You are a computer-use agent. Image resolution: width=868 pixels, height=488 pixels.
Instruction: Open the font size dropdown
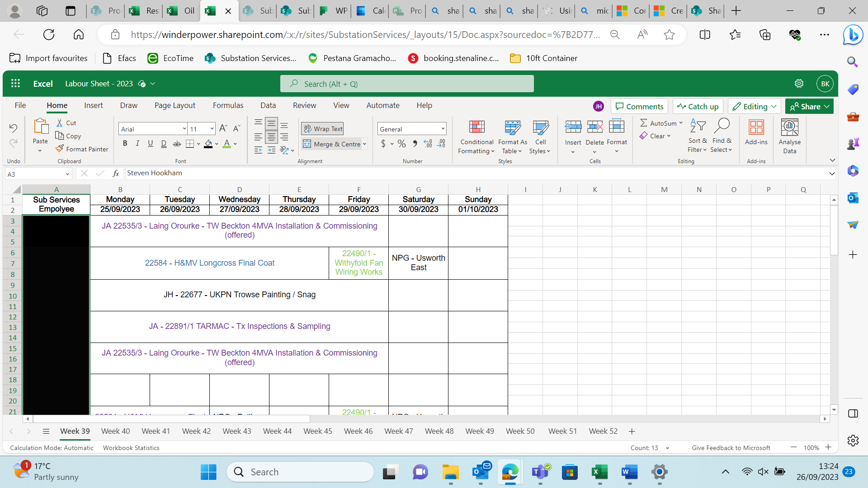tap(212, 129)
